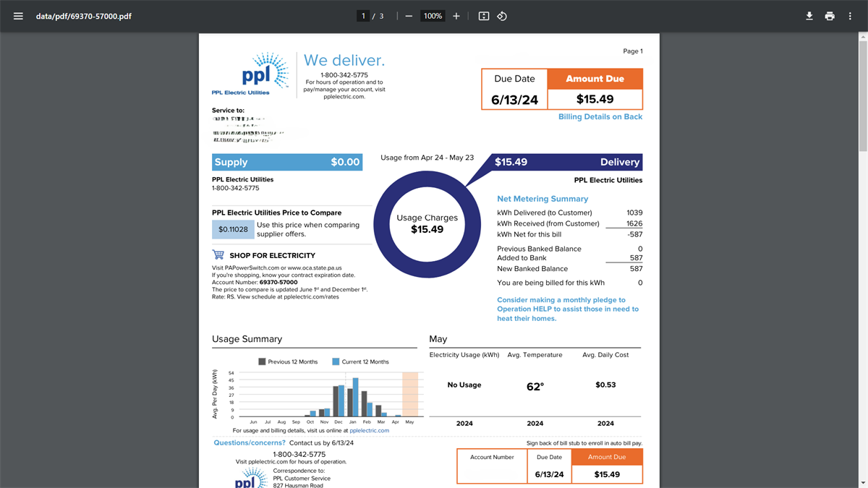Open the more actions menu
Image resolution: width=868 pixels, height=488 pixels.
click(850, 16)
